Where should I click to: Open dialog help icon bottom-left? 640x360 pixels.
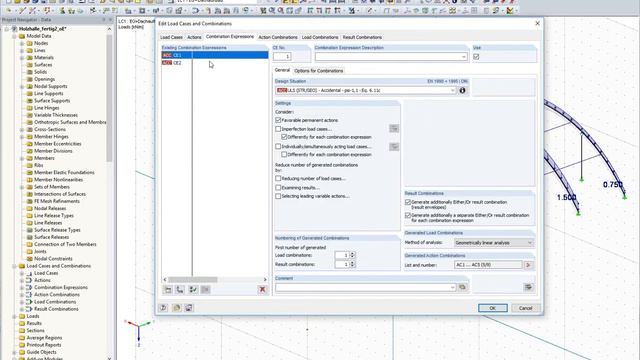[163, 307]
